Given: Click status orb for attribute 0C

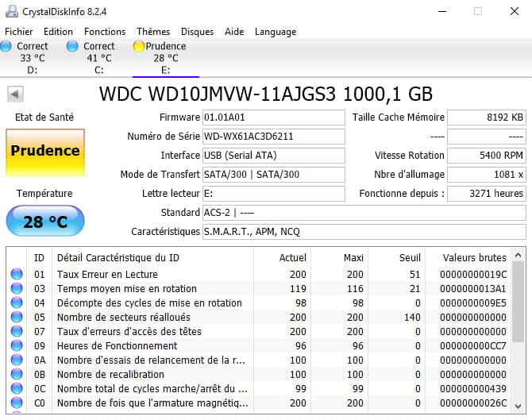Looking at the screenshot, I should pos(17,388).
